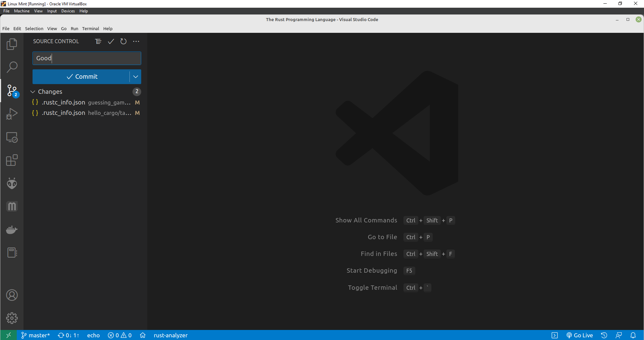Click the master* branch in status bar

click(35, 335)
